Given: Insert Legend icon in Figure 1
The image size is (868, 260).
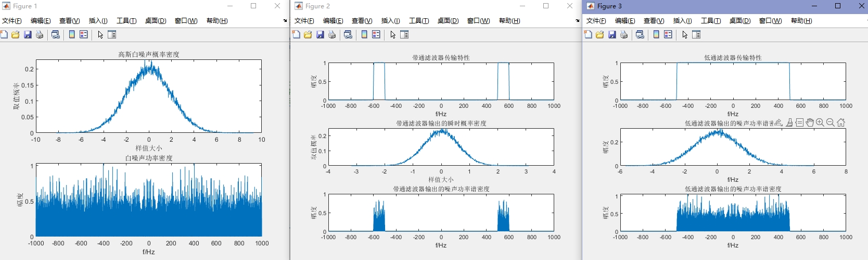Looking at the screenshot, I should point(84,34).
